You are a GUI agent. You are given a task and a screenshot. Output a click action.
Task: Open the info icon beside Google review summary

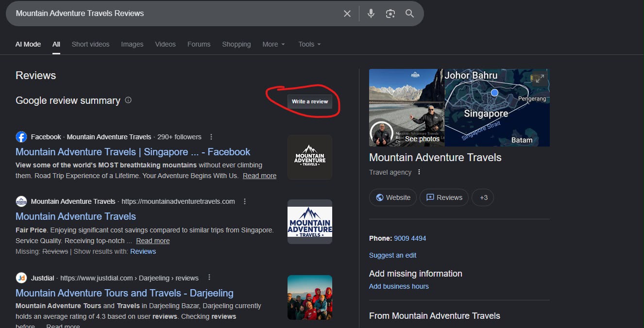pos(128,100)
